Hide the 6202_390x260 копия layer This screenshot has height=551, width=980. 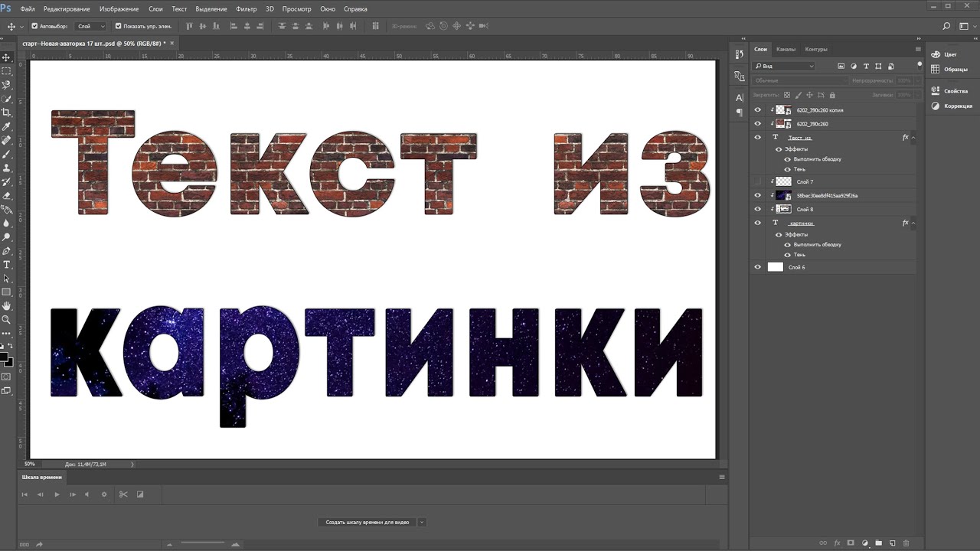[758, 110]
